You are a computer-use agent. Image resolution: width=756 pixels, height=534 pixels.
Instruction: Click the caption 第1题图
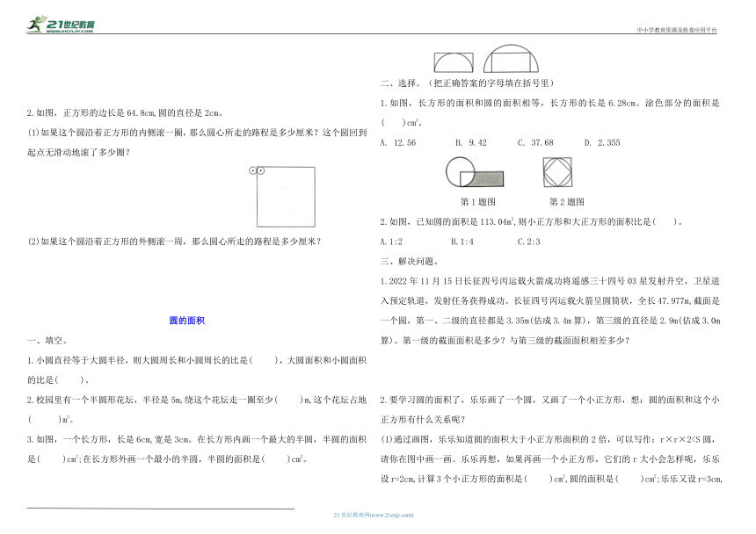(478, 202)
